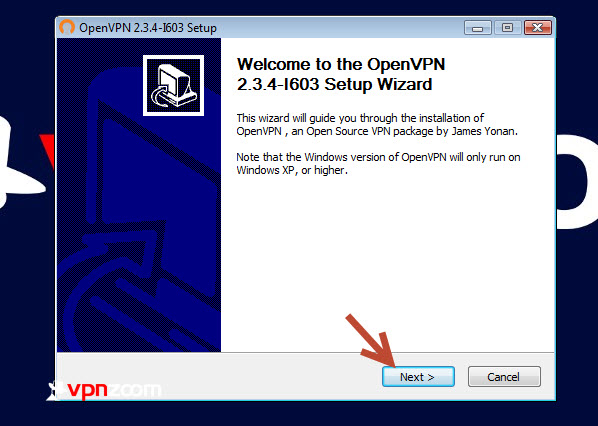This screenshot has height=426, width=598.
Task: Click the Windows XP or higher note text
Action: click(x=378, y=164)
